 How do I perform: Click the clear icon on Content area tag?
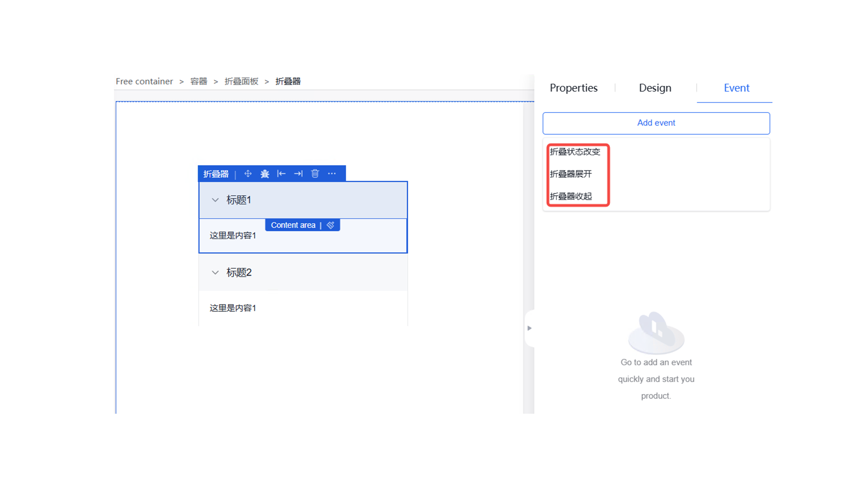(330, 225)
